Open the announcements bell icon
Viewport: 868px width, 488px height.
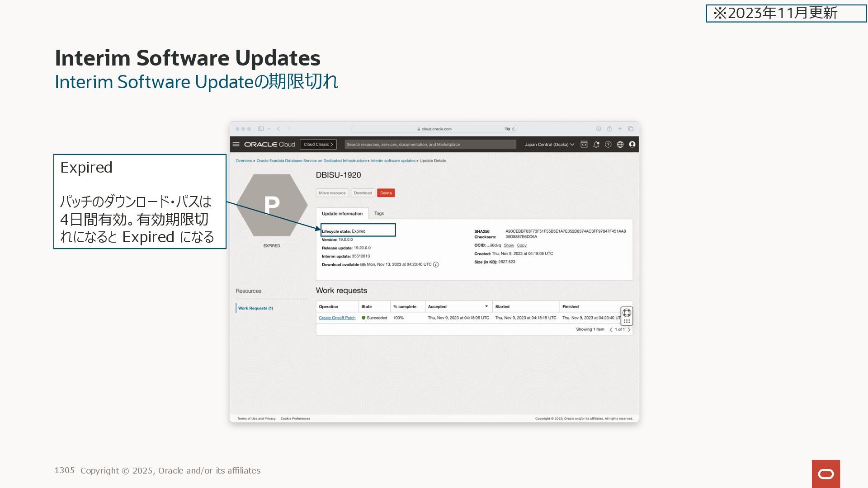(x=596, y=145)
